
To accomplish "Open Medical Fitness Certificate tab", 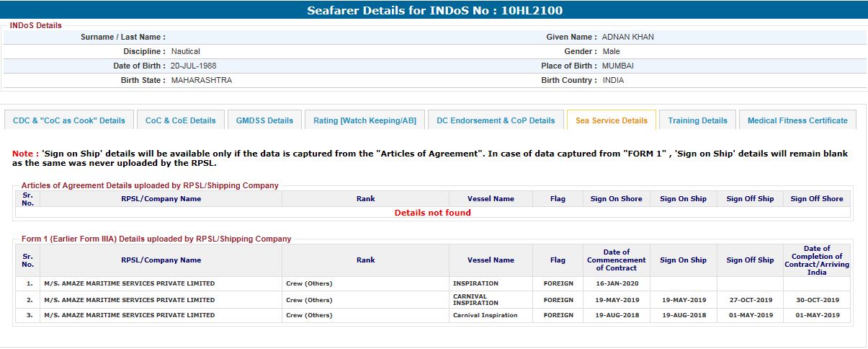I will pyautogui.click(x=797, y=120).
